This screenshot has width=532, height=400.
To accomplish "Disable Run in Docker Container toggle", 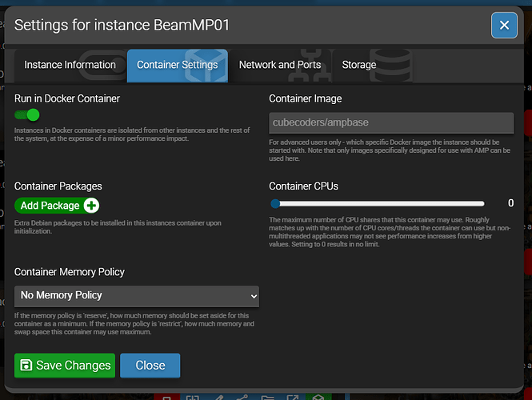I will pyautogui.click(x=26, y=115).
